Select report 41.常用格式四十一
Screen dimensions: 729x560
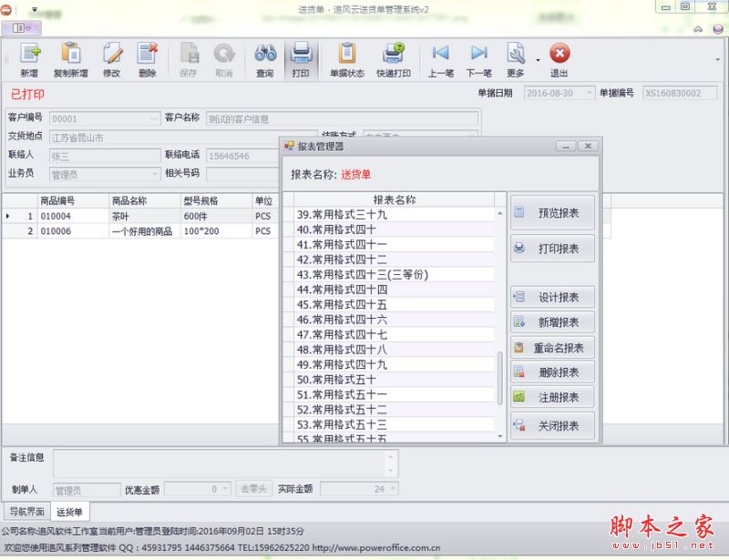[395, 244]
